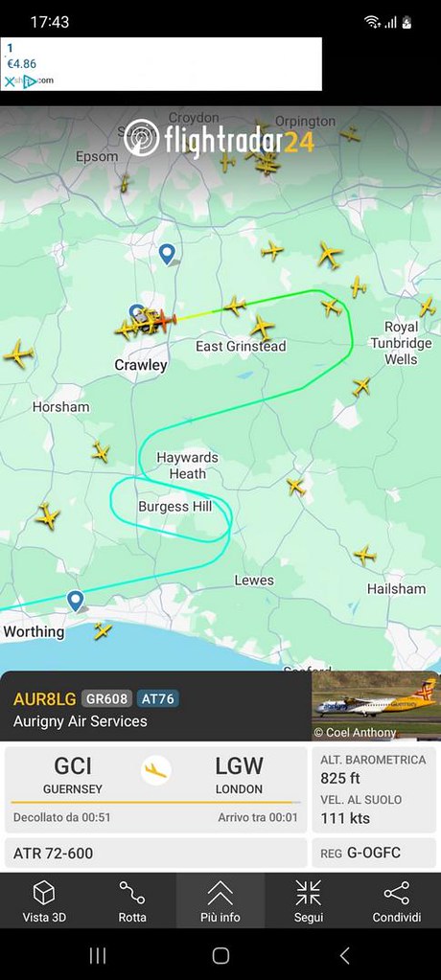
Task: Tap the Android back arrow
Action: [x=344, y=955]
